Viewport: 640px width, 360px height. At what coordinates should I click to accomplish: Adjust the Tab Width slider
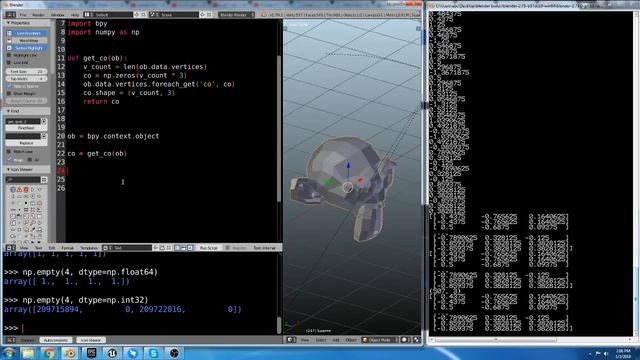point(26,79)
